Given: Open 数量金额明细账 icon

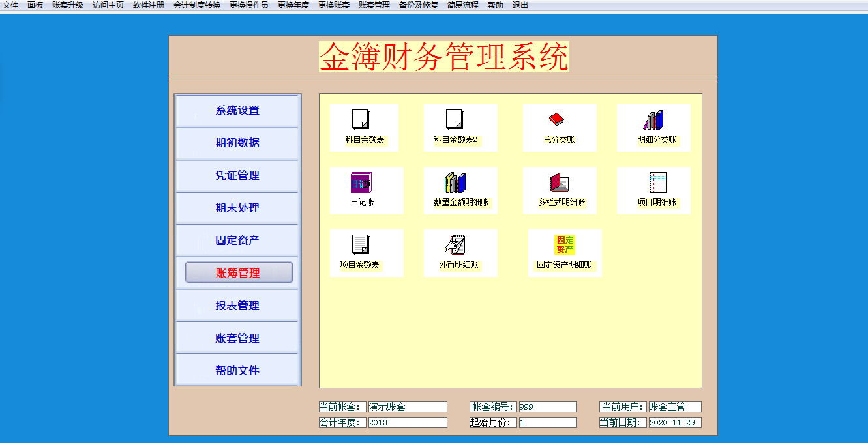Looking at the screenshot, I should (x=455, y=182).
